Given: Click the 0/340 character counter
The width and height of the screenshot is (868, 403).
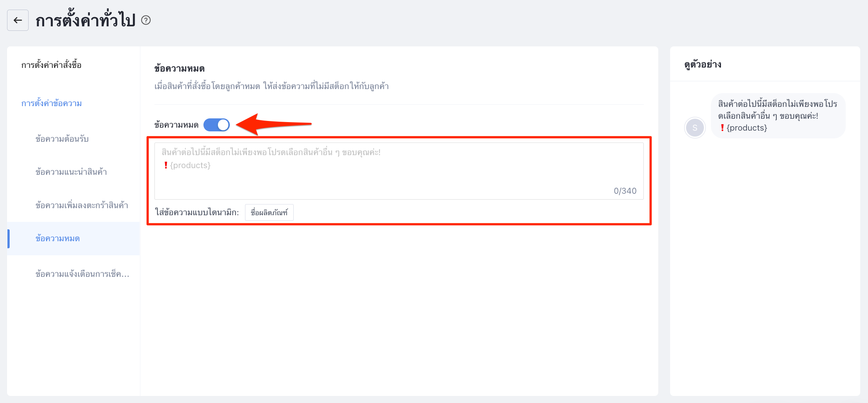Looking at the screenshot, I should coord(625,191).
